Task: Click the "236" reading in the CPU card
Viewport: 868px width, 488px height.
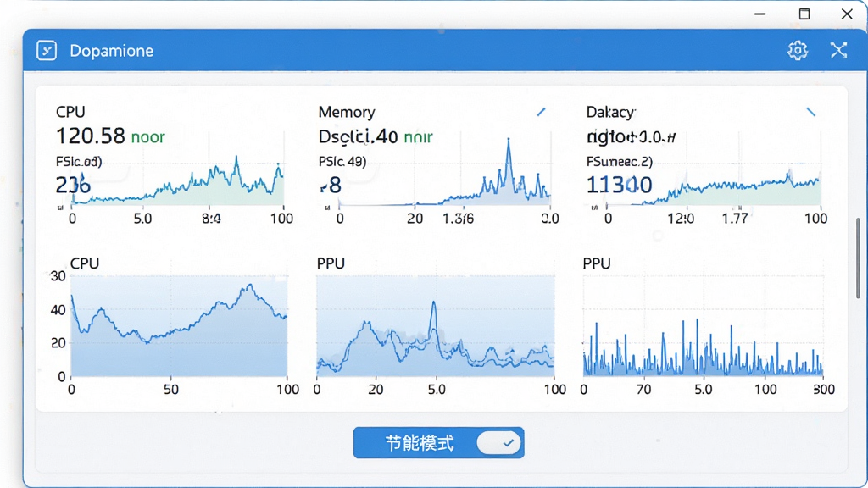Action: [x=73, y=185]
